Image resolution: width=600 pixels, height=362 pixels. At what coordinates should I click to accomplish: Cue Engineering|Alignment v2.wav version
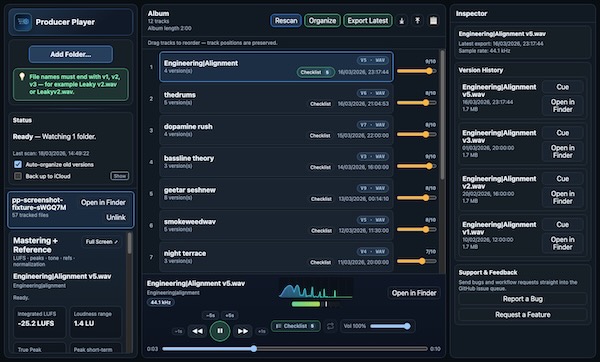[562, 179]
